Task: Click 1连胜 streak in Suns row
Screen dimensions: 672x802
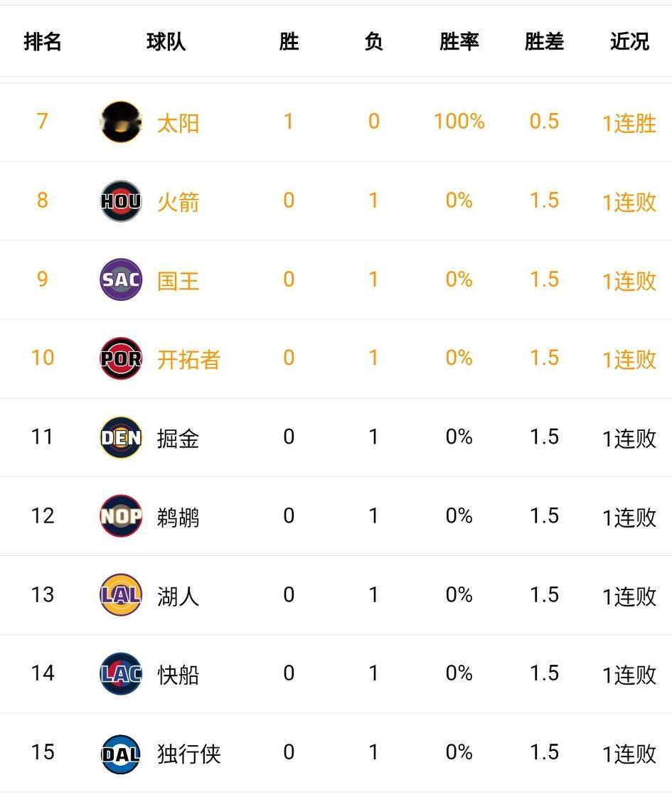Action: (x=629, y=123)
